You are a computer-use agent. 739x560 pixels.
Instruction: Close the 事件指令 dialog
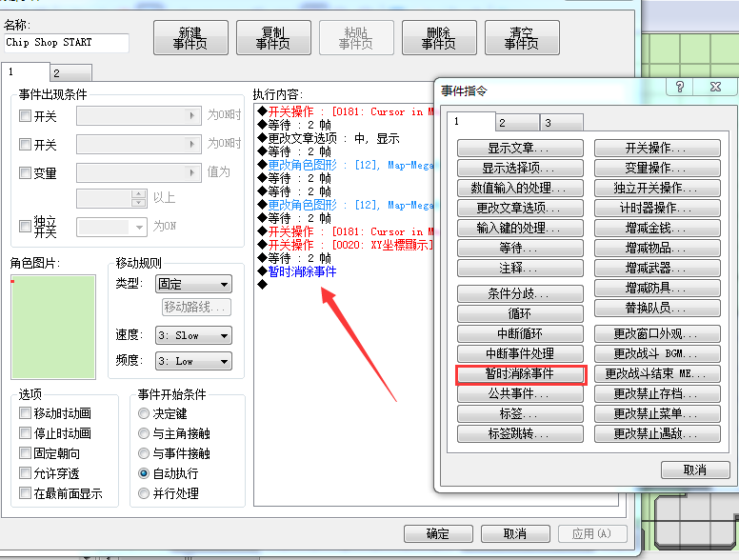(x=715, y=87)
